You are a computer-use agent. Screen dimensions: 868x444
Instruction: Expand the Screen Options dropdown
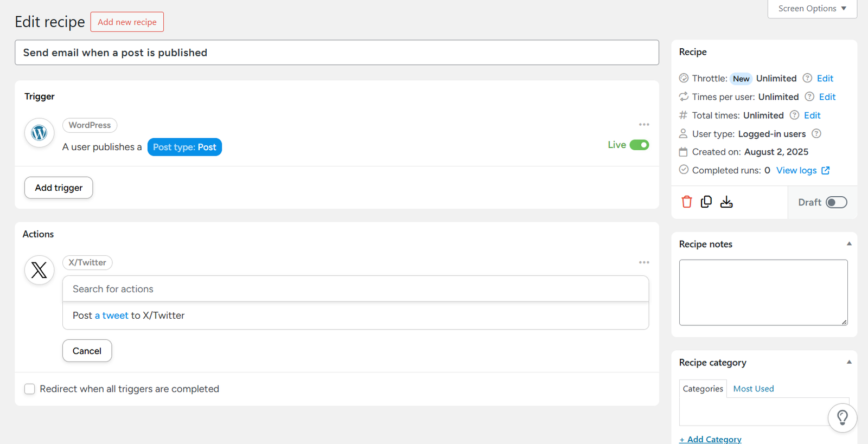point(812,9)
